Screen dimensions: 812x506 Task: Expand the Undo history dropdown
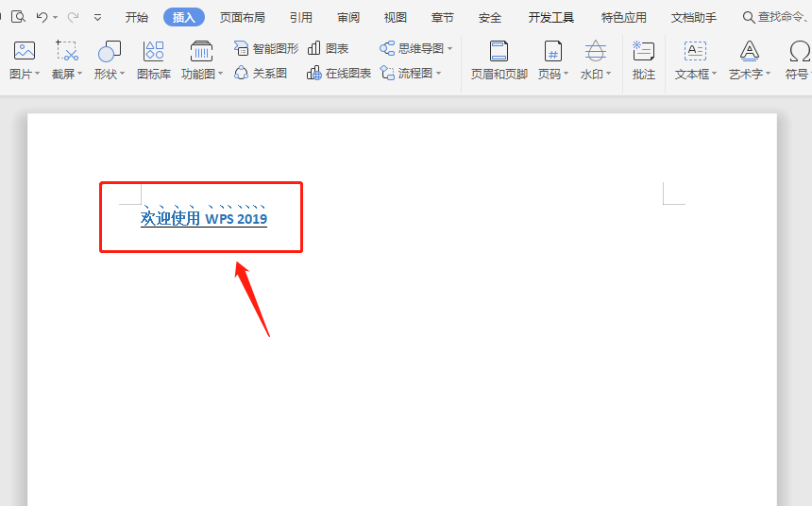click(x=55, y=18)
